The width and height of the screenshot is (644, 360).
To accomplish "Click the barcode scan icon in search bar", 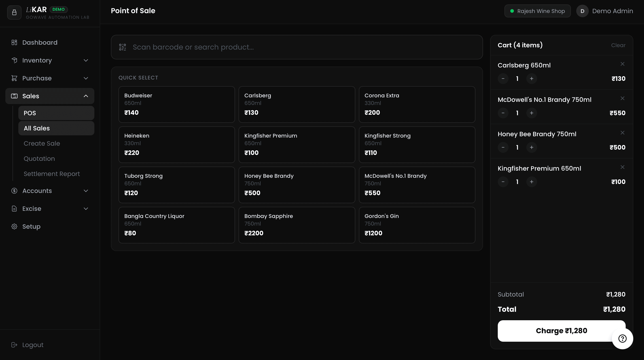I will click(123, 47).
